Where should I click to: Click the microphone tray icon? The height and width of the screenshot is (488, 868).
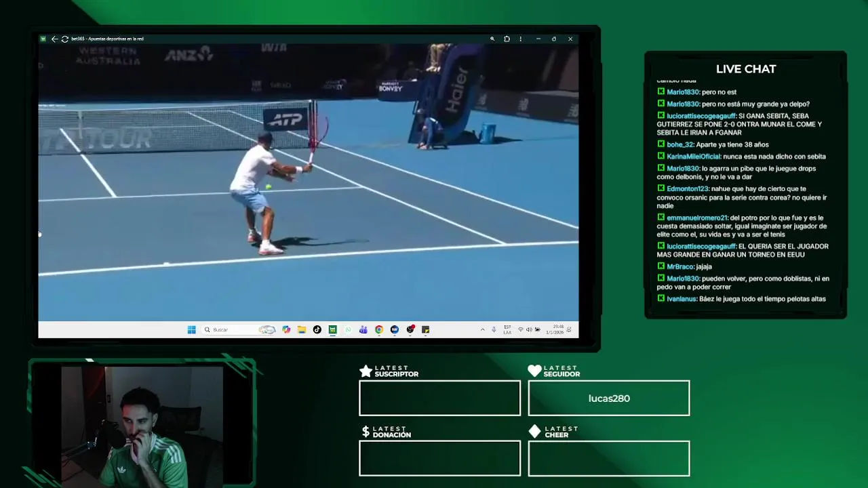click(494, 330)
